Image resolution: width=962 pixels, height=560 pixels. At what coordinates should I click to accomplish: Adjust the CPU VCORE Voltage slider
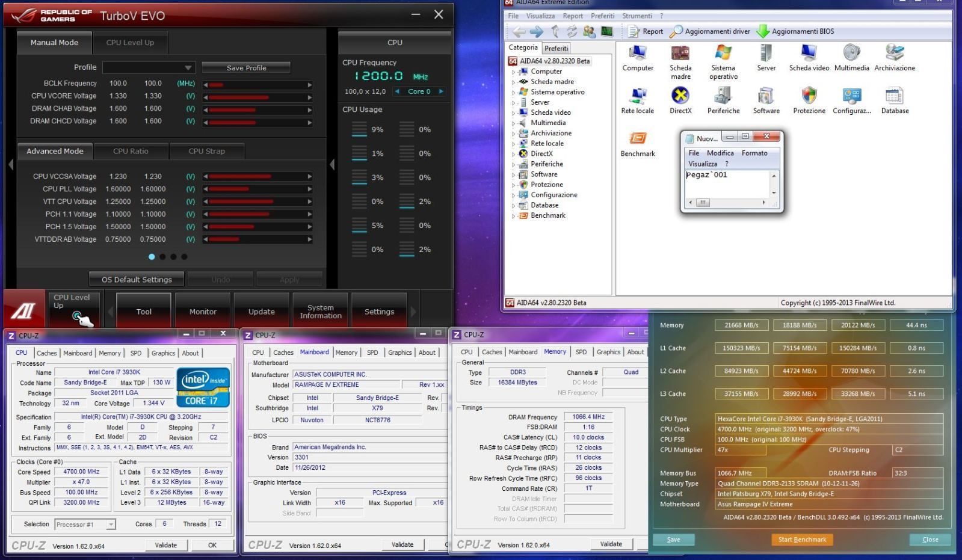[257, 97]
